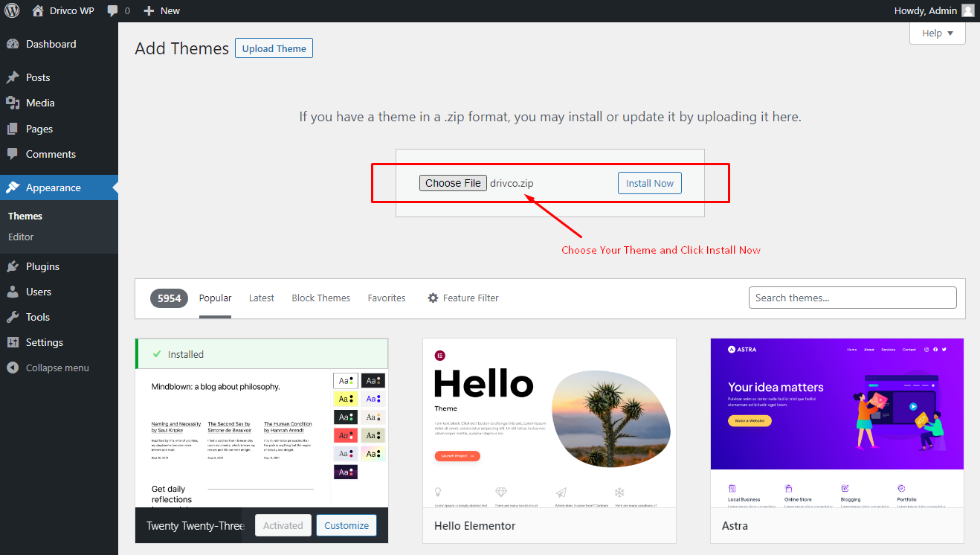Click the Customize button on Twenty Twenty-Three
This screenshot has height=555, width=980.
(x=346, y=525)
